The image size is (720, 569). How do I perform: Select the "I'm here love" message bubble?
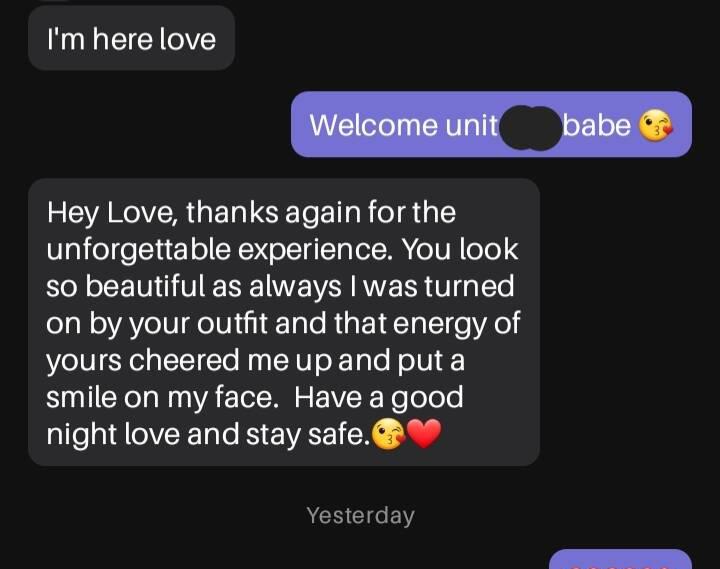pyautogui.click(x=131, y=38)
